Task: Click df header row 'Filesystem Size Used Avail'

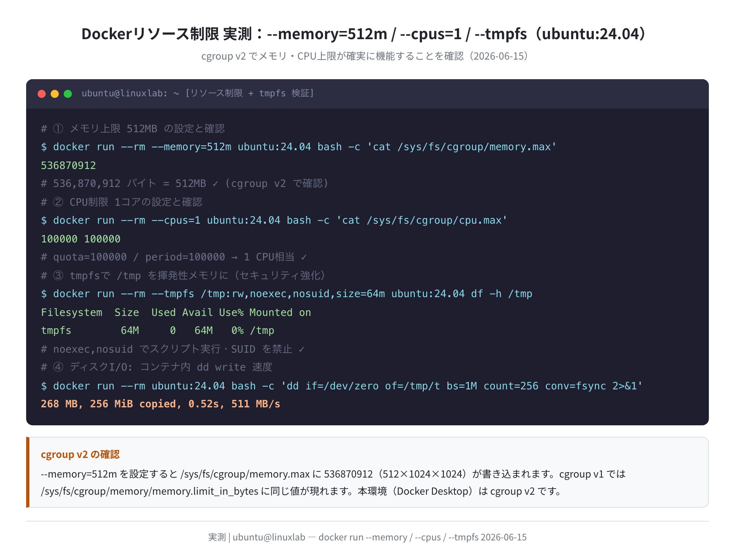Action: 176,312
